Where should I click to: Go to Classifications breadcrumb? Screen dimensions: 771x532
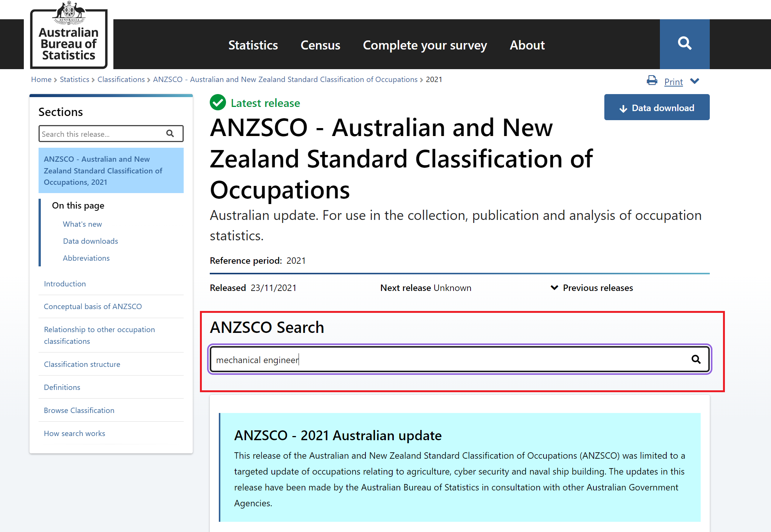tap(121, 79)
